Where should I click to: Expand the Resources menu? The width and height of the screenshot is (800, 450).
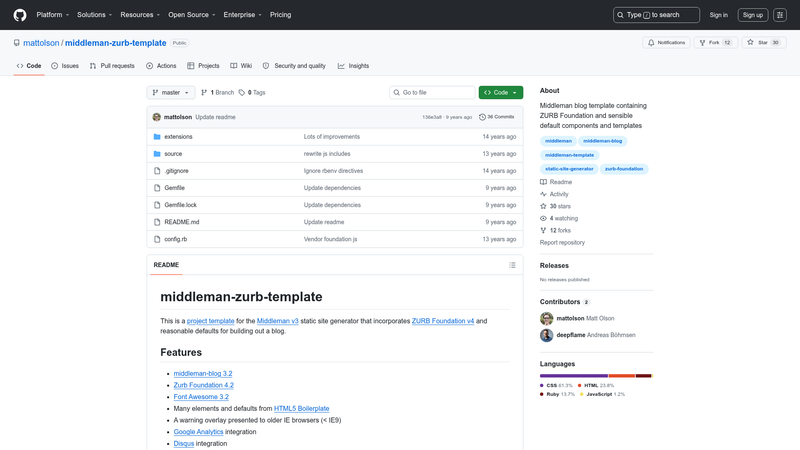[140, 15]
